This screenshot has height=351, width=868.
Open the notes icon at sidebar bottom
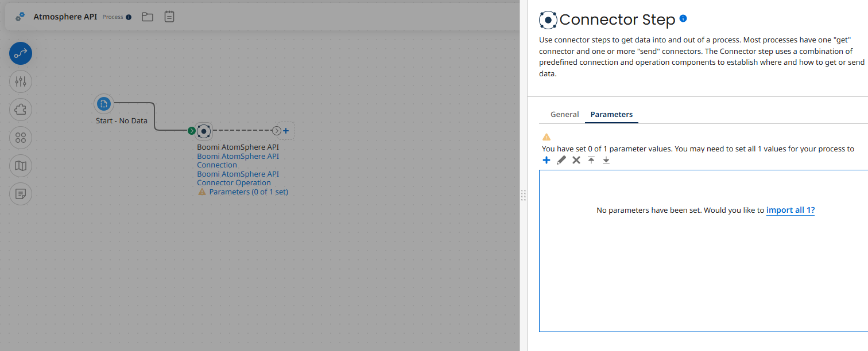click(20, 194)
